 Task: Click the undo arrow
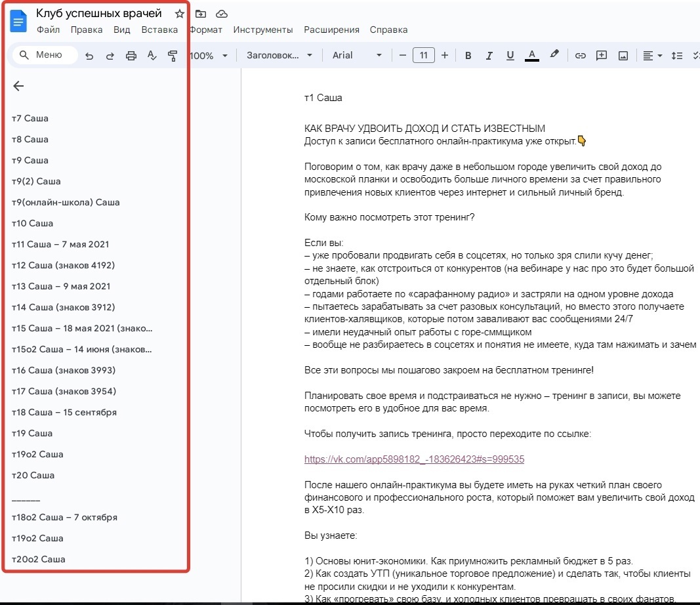[x=89, y=56]
